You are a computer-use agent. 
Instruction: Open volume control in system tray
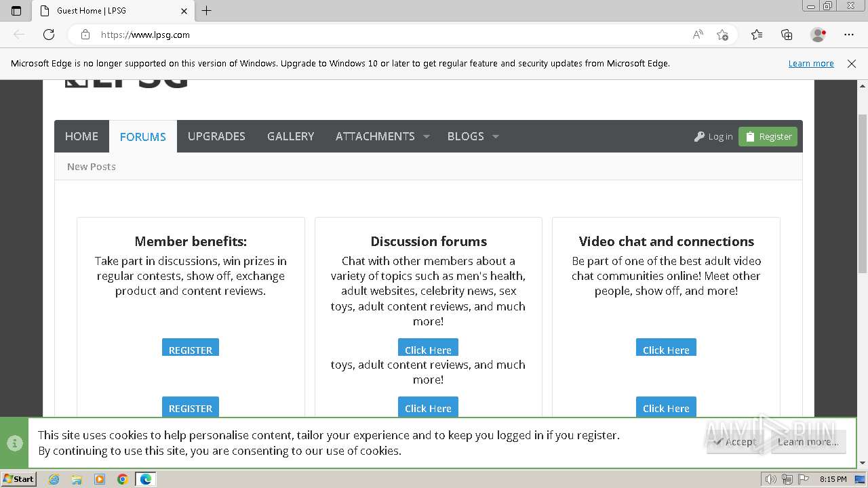tap(771, 479)
